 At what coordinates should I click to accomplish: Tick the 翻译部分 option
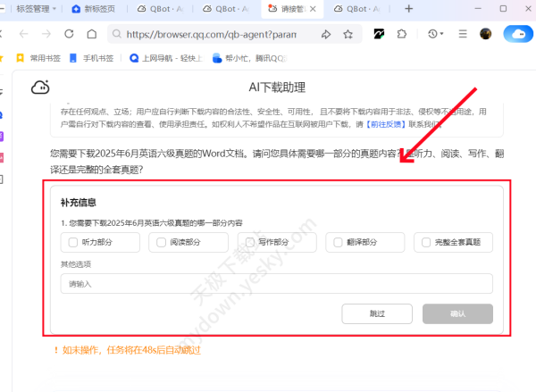337,242
